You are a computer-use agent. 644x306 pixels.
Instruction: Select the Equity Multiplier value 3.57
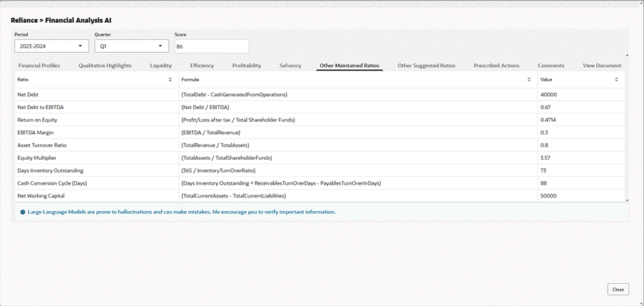(x=546, y=158)
